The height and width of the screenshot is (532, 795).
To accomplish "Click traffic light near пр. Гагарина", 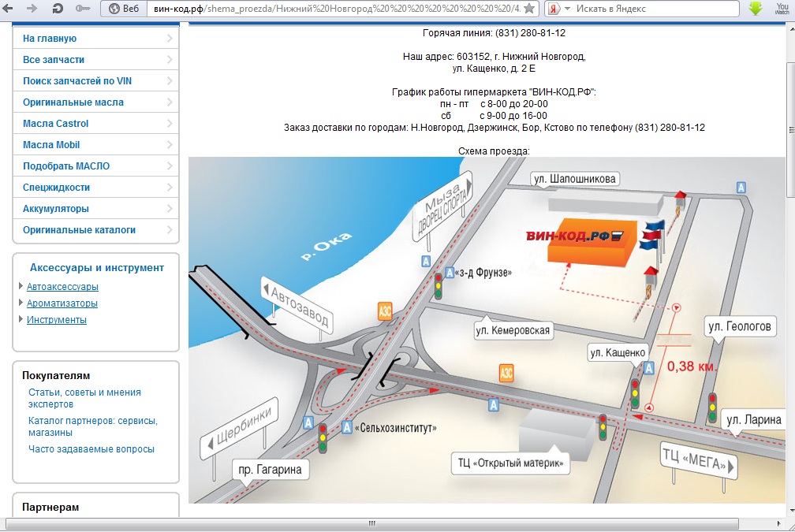I will click(x=323, y=439).
